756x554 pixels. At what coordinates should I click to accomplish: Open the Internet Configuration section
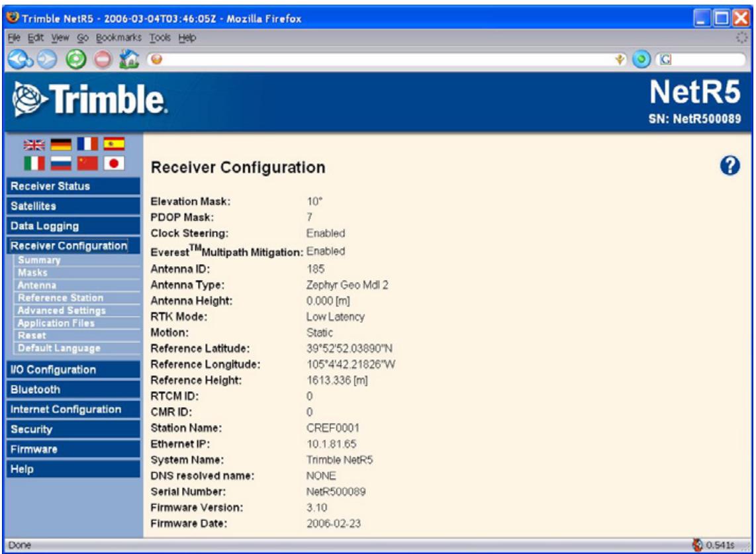coord(73,409)
